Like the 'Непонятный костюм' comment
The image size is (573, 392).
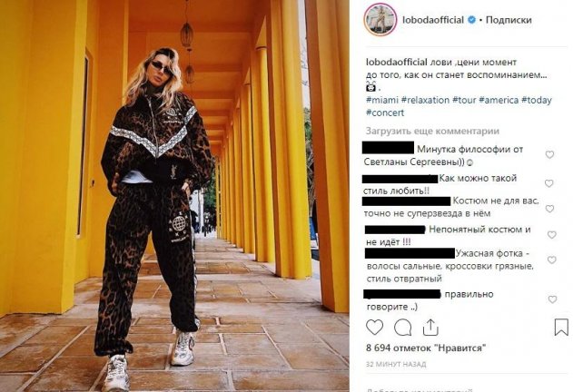[552, 234]
